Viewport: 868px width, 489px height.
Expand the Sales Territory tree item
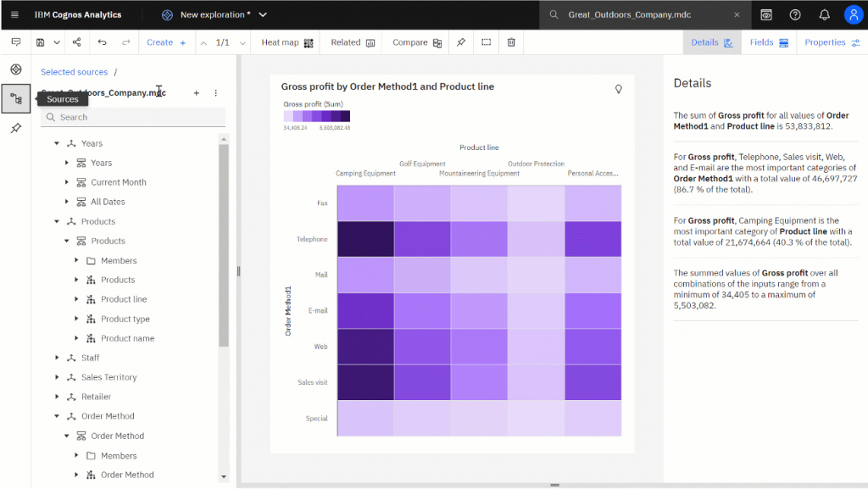pos(57,377)
